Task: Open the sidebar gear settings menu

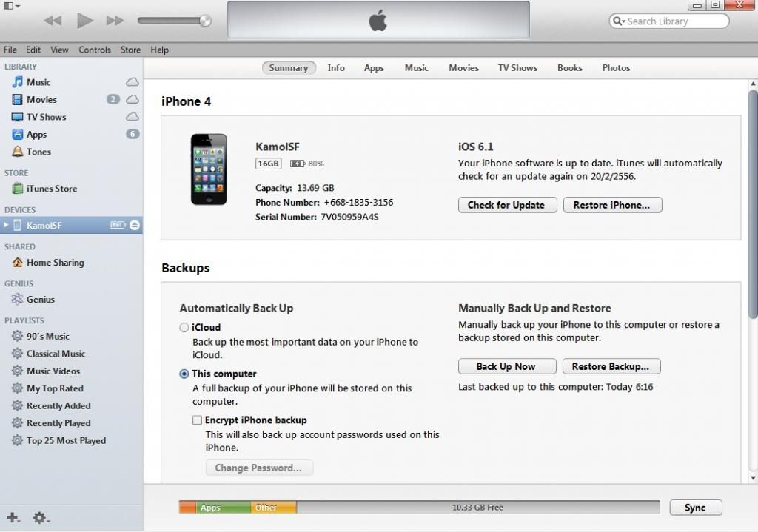Action: [x=41, y=518]
